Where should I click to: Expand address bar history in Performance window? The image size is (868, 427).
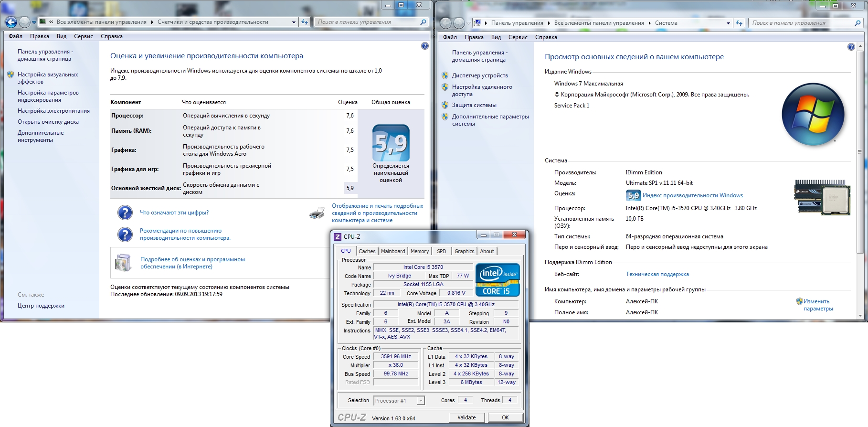tap(294, 22)
